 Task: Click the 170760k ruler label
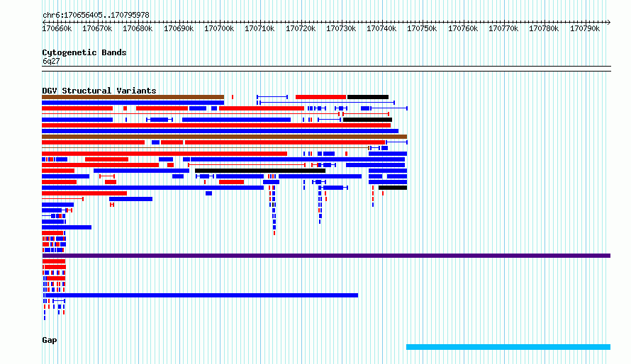tap(463, 29)
